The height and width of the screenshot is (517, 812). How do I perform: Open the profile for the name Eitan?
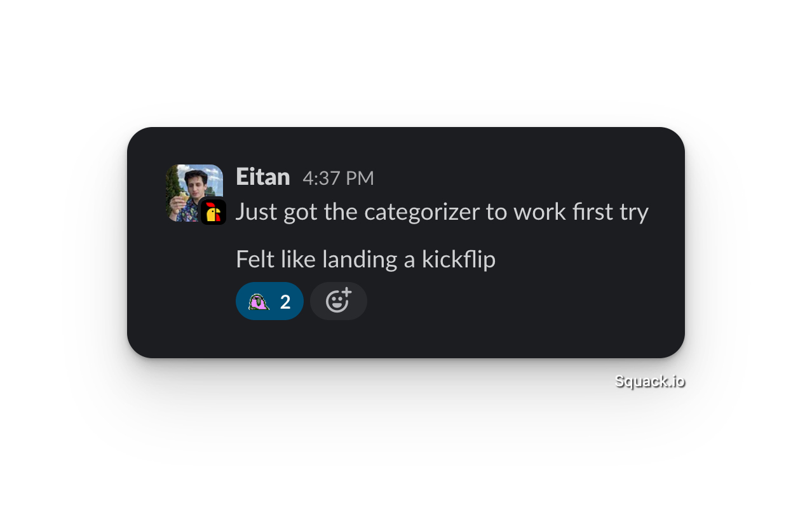click(263, 177)
